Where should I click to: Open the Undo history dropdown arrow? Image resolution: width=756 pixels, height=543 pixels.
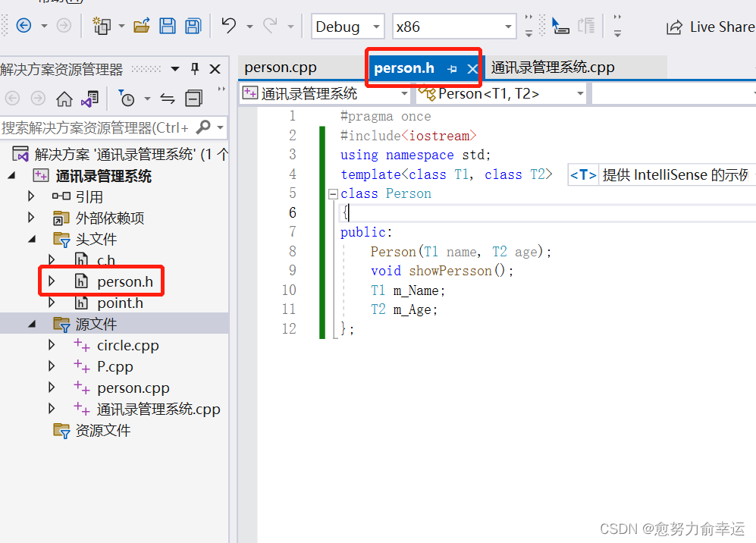(x=249, y=26)
